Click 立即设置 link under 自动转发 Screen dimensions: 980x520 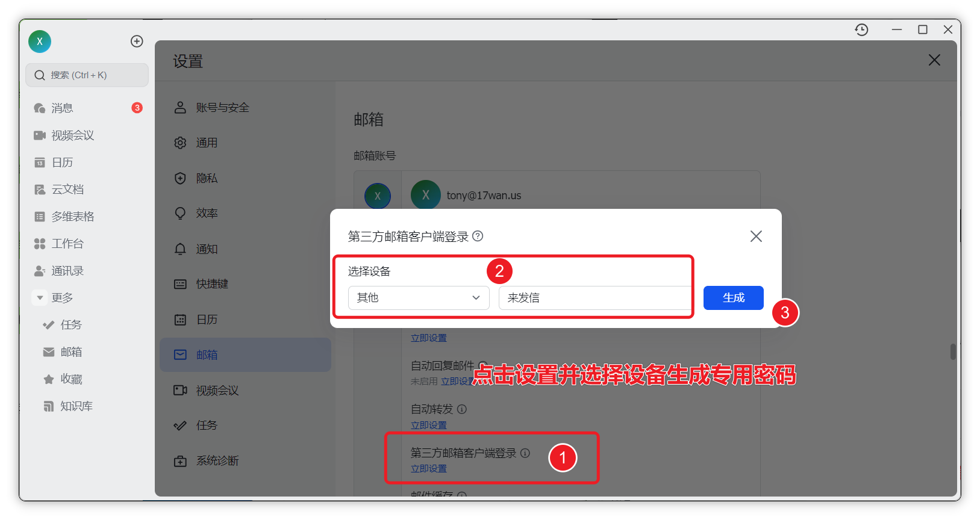pyautogui.click(x=428, y=426)
